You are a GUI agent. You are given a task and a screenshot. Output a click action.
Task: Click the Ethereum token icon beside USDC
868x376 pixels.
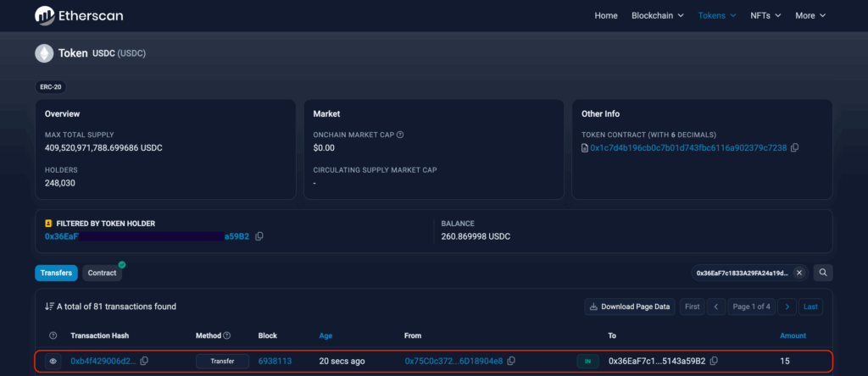click(x=44, y=53)
